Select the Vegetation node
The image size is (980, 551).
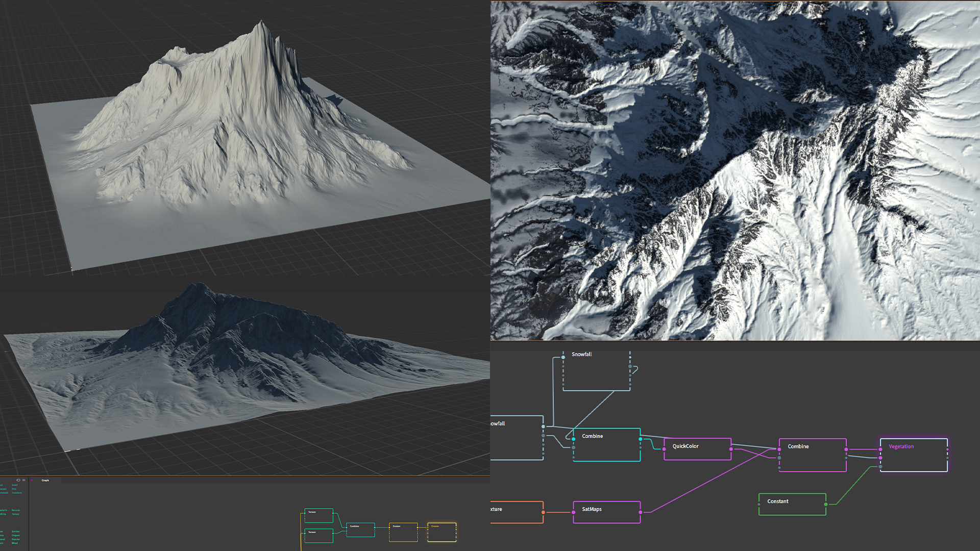[x=914, y=455]
